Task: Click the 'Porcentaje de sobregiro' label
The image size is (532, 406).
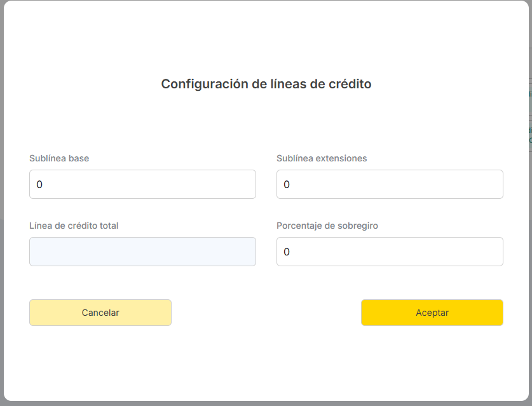Action: click(x=327, y=226)
